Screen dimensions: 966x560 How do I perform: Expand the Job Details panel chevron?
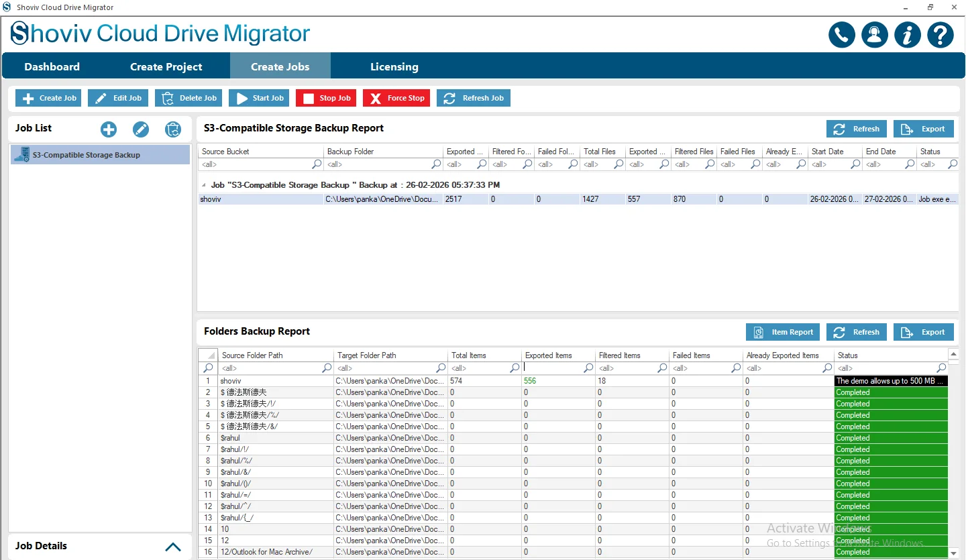[173, 547]
